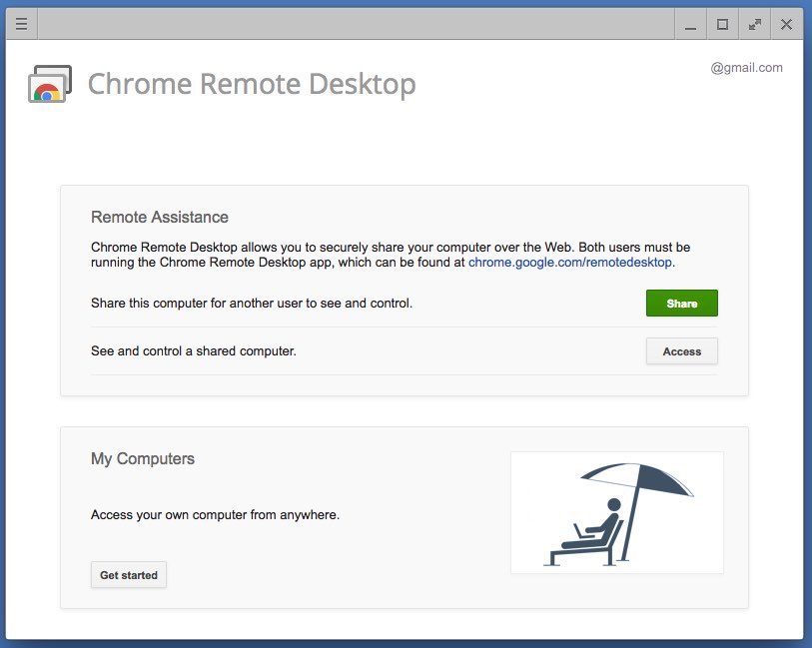
Task: Click the green Share button
Action: click(681, 304)
